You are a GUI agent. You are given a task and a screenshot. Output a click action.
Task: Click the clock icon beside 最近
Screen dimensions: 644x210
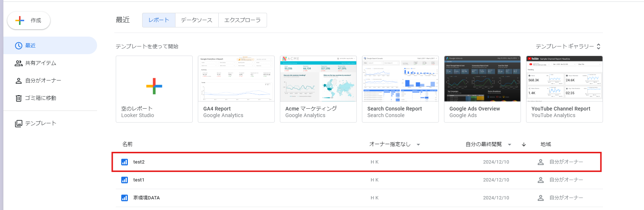click(19, 45)
